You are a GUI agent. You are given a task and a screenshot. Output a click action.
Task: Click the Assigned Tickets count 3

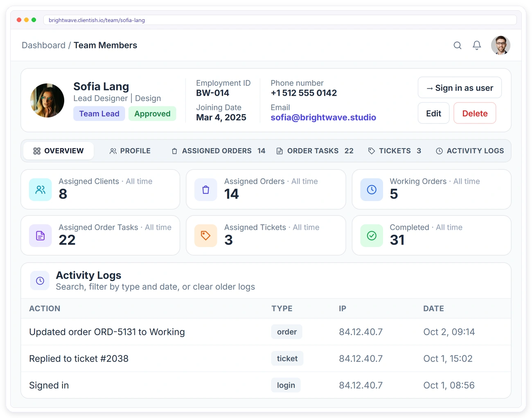(x=228, y=240)
